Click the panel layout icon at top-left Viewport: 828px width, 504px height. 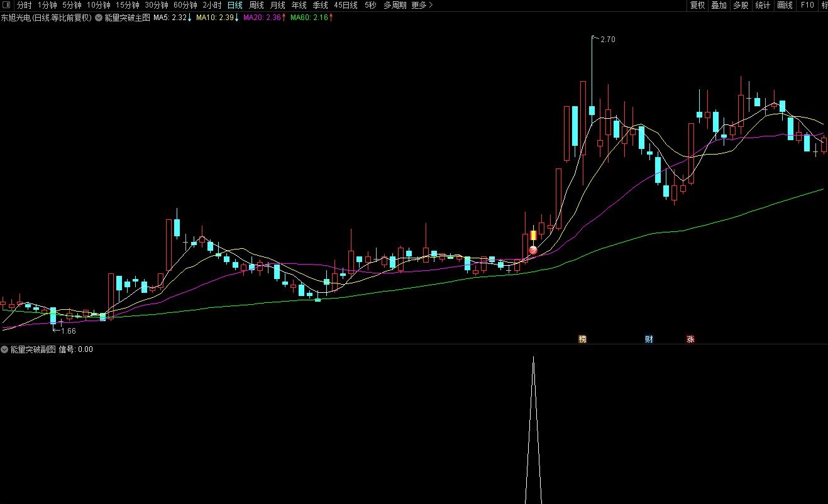coord(6,5)
